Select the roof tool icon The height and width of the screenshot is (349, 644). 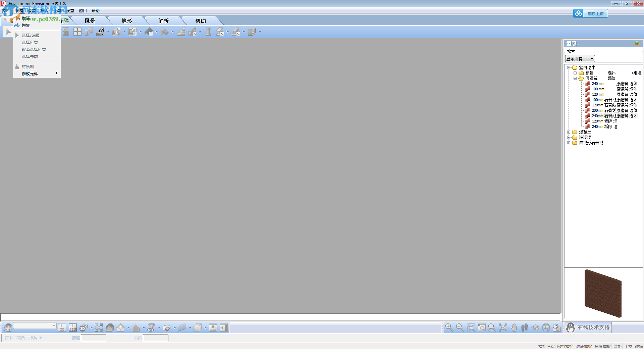click(149, 32)
